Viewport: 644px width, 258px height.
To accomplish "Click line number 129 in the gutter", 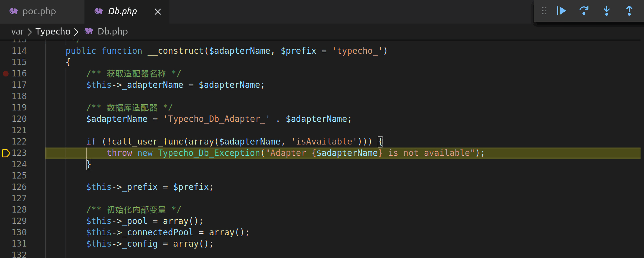I will (x=19, y=221).
